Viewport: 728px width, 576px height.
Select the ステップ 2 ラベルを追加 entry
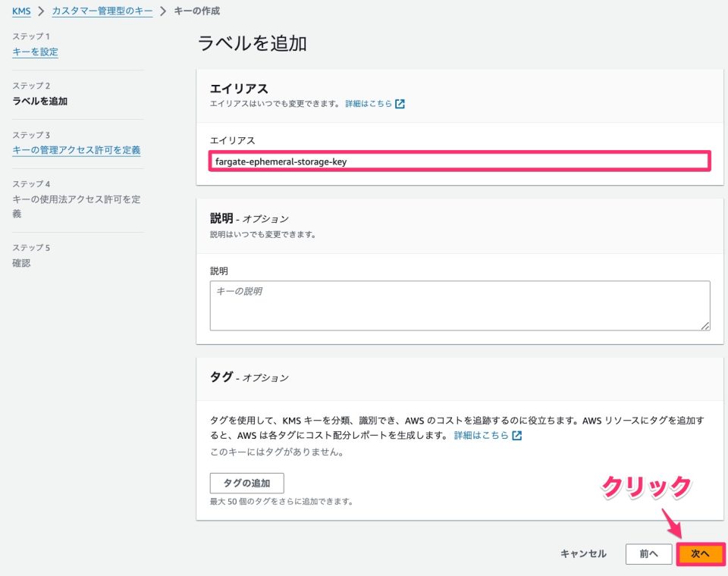39,99
